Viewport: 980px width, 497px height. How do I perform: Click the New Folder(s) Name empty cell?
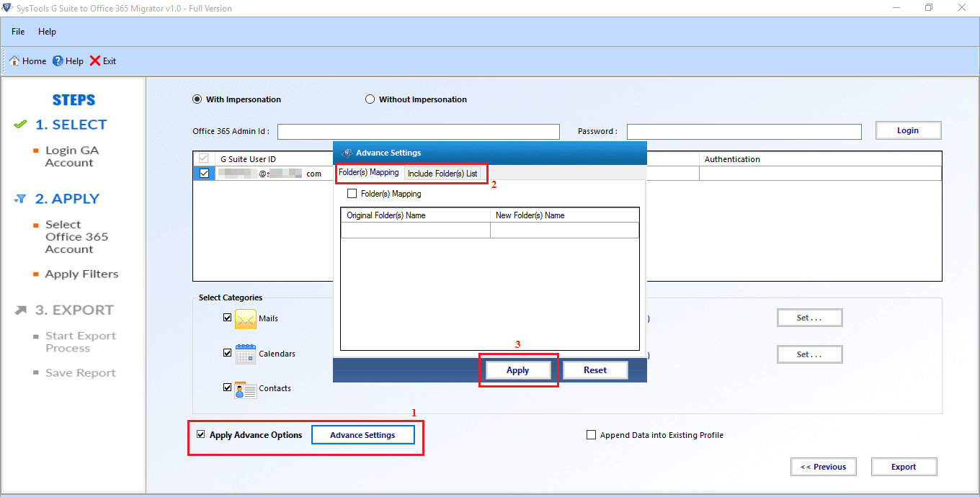565,230
